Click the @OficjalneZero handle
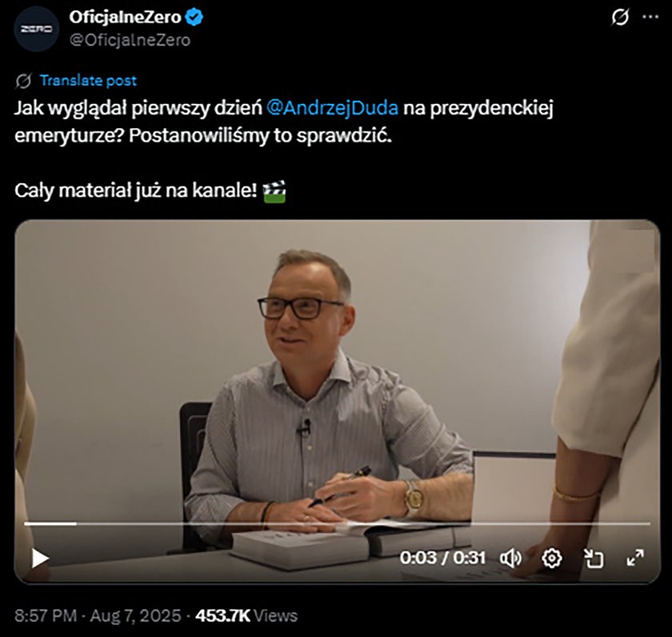Viewport: 672px width, 637px height. (x=130, y=40)
